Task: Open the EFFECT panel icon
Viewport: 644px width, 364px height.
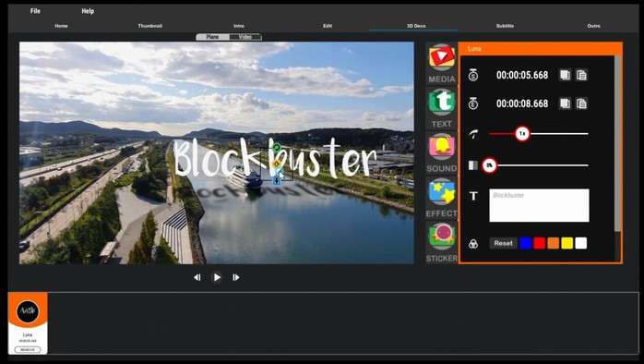Action: coord(442,198)
